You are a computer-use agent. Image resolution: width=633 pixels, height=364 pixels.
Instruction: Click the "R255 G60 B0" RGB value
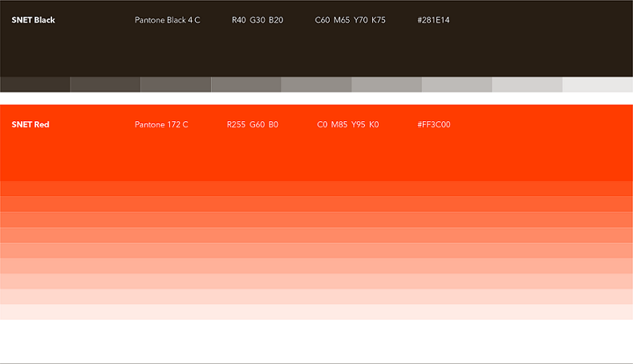[x=253, y=124]
